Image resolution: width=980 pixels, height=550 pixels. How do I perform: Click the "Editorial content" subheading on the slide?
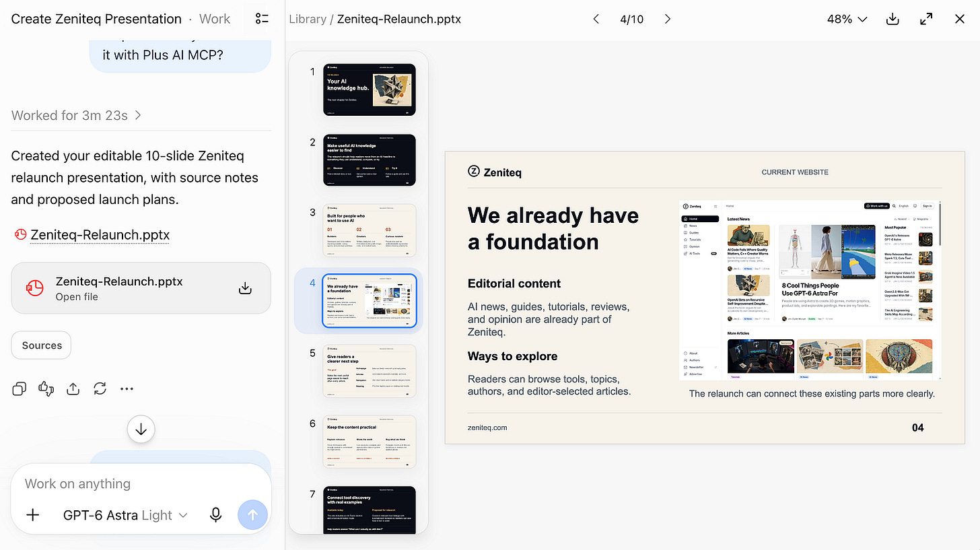click(514, 283)
